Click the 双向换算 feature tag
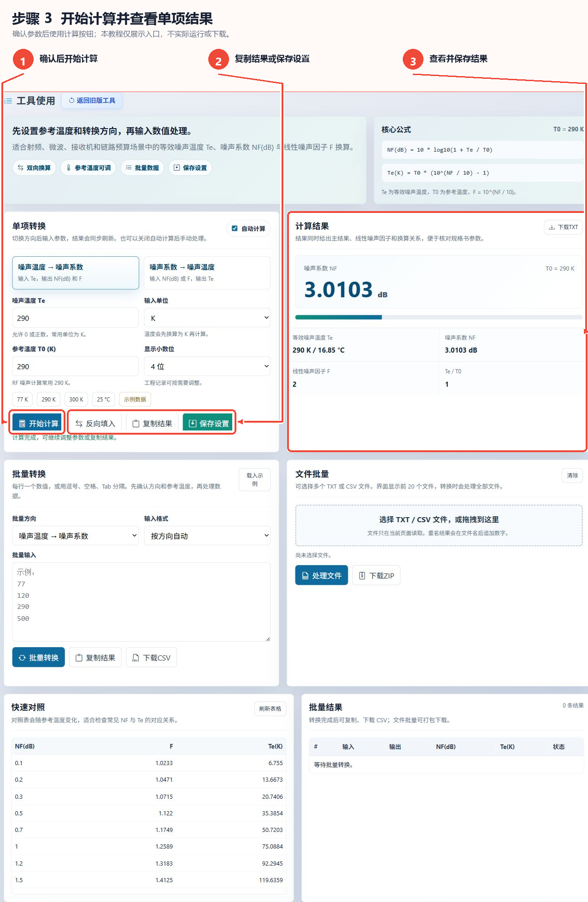 tap(34, 168)
